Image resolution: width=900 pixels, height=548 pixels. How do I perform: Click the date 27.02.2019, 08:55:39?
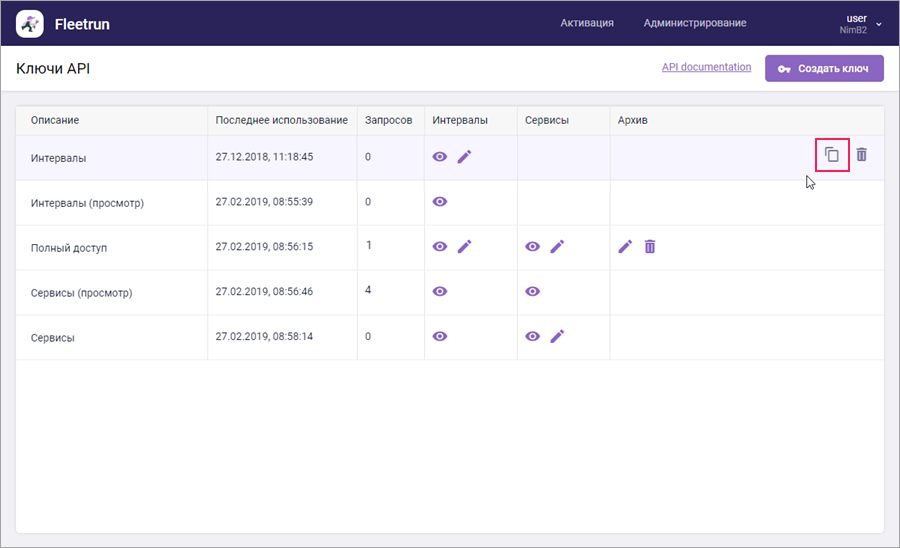(x=264, y=201)
